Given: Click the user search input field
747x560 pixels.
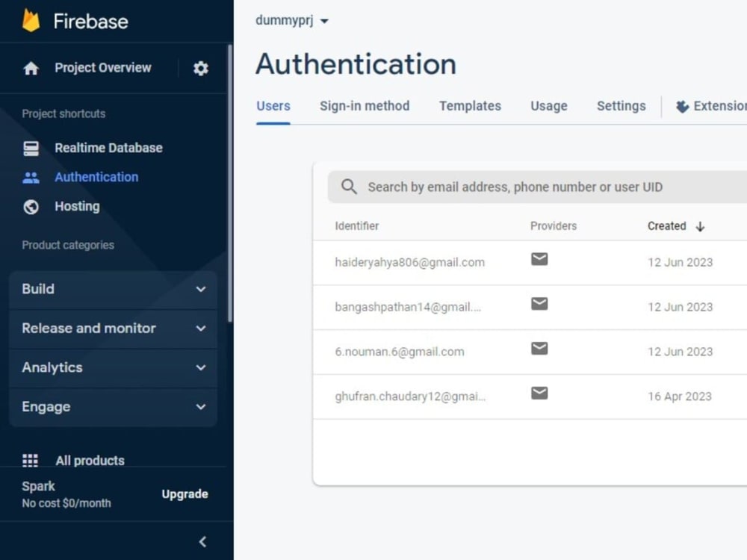Looking at the screenshot, I should [537, 187].
